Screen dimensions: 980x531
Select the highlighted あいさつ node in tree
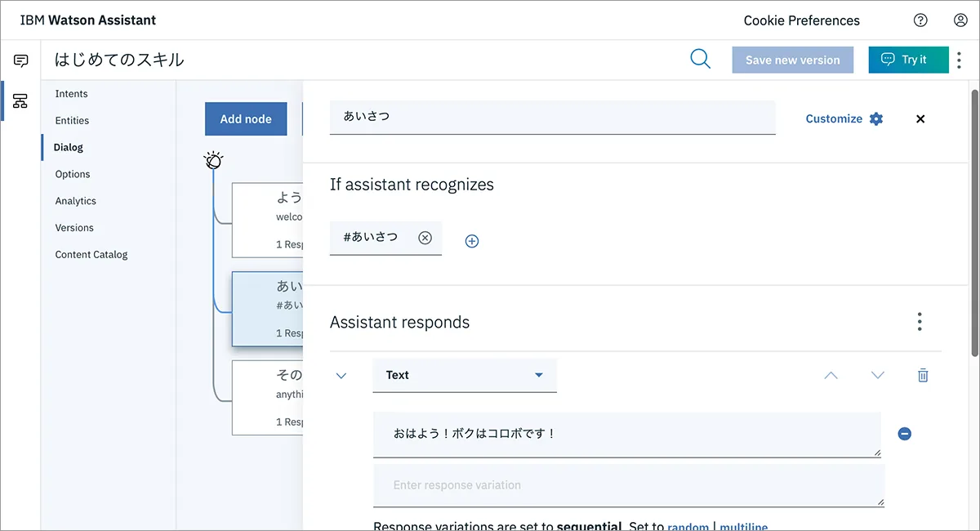267,309
